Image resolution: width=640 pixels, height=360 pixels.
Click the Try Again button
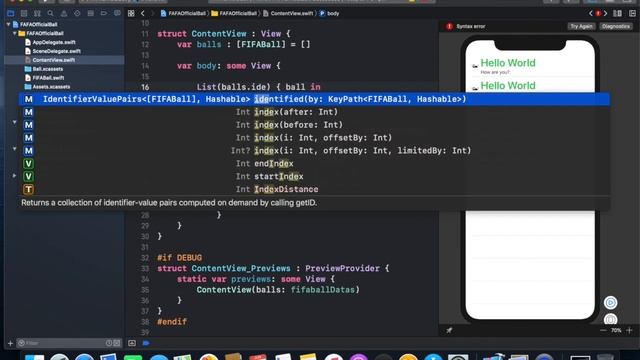click(581, 26)
